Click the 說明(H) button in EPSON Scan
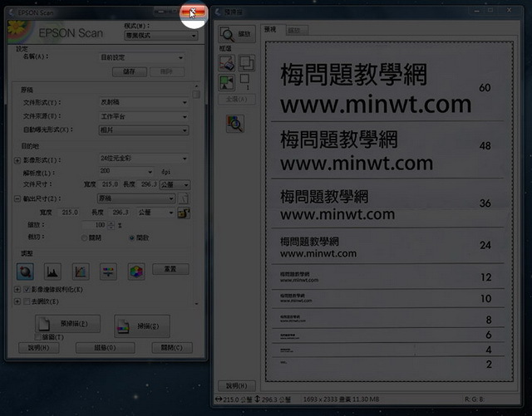The height and width of the screenshot is (416, 532). click(x=39, y=348)
